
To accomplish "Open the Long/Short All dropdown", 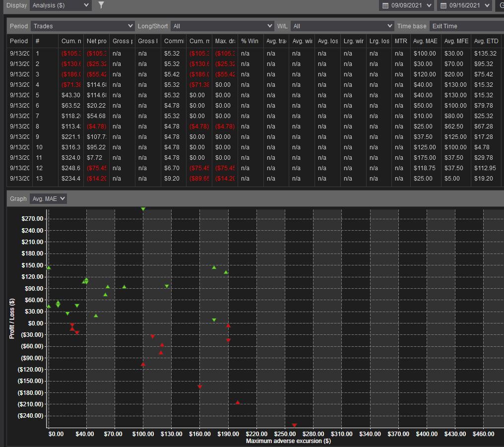I will [222, 26].
